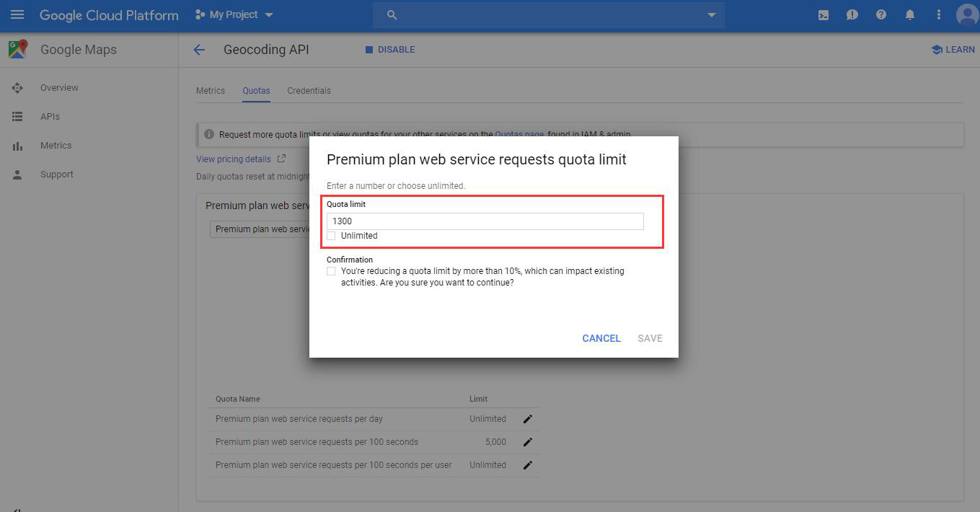980x512 pixels.
Task: Focus the Quota limit input field
Action: pos(485,221)
